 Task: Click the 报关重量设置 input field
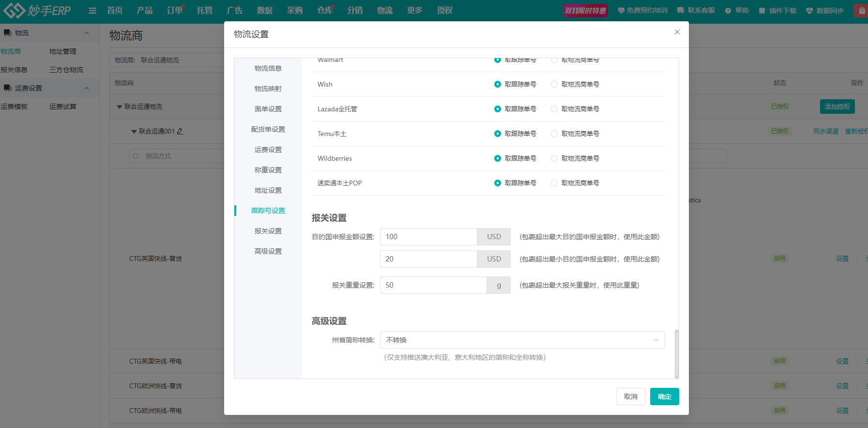pyautogui.click(x=433, y=285)
